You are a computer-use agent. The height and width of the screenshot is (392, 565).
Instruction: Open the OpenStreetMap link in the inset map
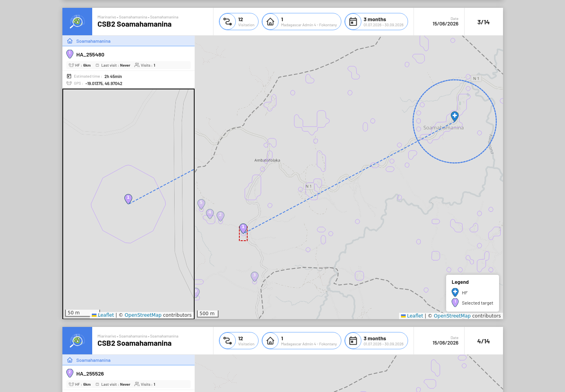[143, 315]
